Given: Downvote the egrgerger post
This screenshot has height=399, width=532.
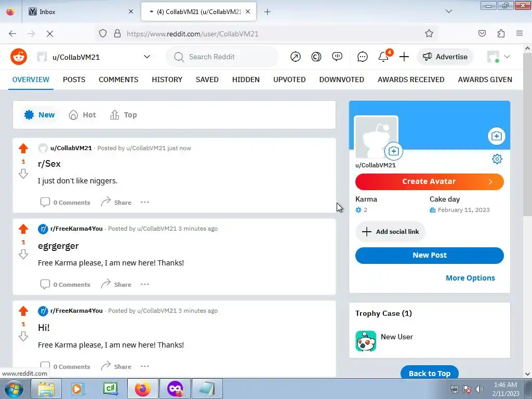Looking at the screenshot, I should [x=23, y=254].
